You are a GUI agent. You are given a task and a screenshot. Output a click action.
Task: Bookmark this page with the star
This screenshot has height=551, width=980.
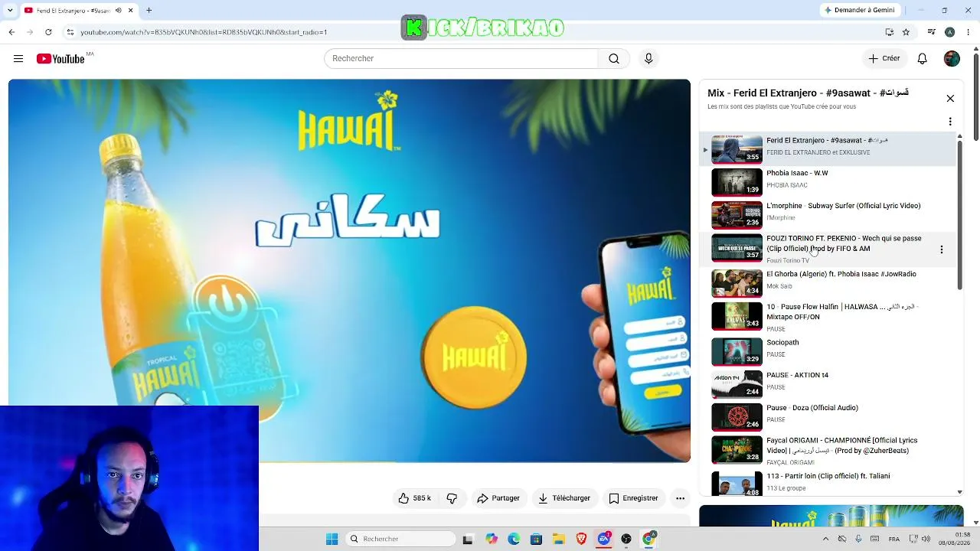906,32
